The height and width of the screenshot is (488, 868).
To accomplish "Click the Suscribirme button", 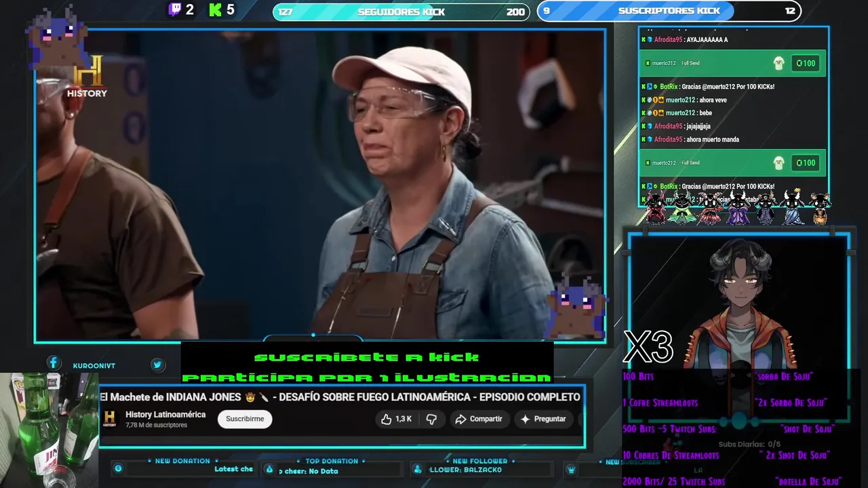I will pyautogui.click(x=245, y=419).
